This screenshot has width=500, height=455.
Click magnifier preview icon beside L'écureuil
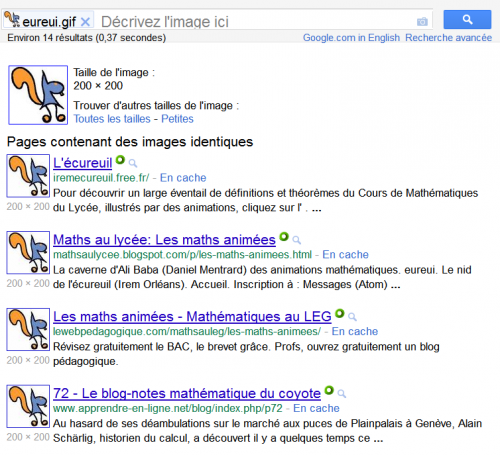click(x=133, y=163)
